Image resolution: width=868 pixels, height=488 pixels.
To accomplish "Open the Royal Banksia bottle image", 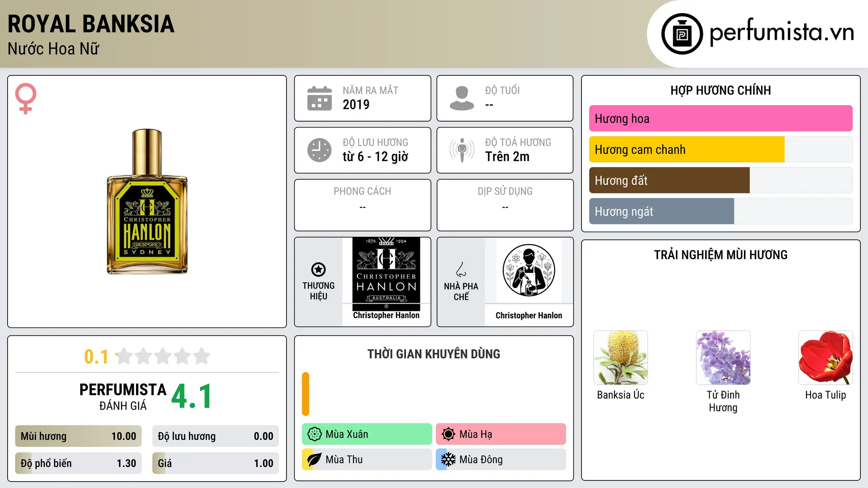I will pyautogui.click(x=147, y=202).
